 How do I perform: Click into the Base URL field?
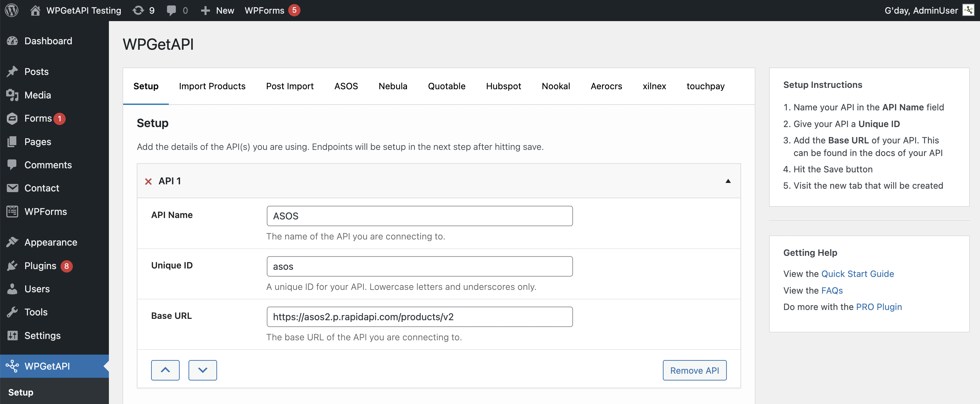420,317
